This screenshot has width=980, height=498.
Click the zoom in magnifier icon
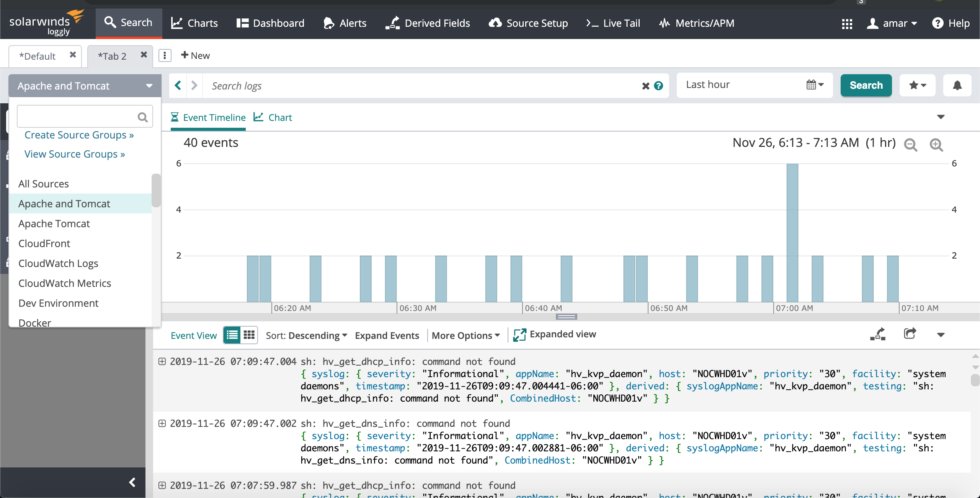tap(936, 145)
